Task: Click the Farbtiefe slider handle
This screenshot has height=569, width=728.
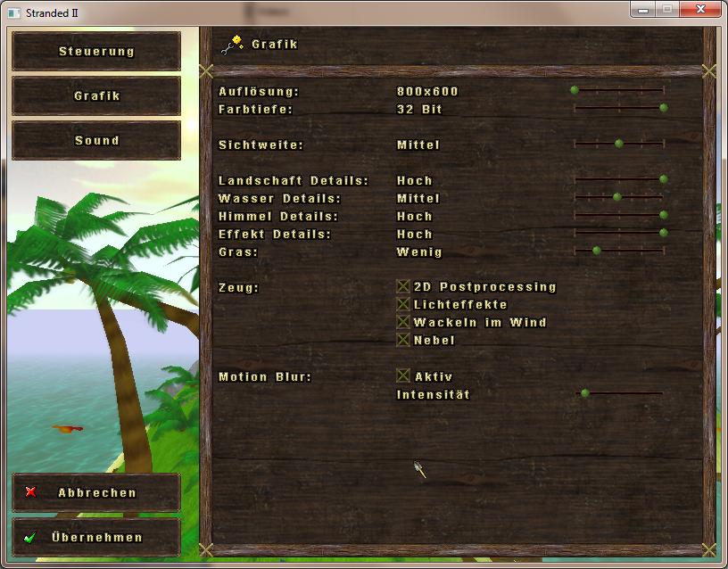Action: coord(664,108)
